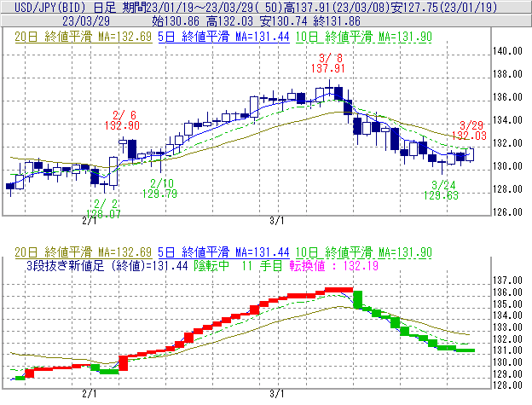This screenshot has width=532, height=405.
Task: Click the 3段抜き新値足 (終値)=131.44 label
Action: pyautogui.click(x=107, y=266)
